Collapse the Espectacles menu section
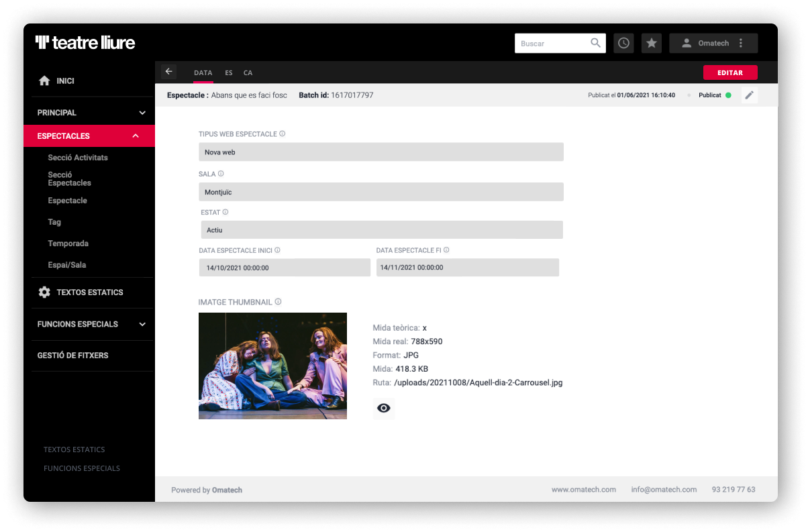Screen dimensions: 808x532 [136, 136]
